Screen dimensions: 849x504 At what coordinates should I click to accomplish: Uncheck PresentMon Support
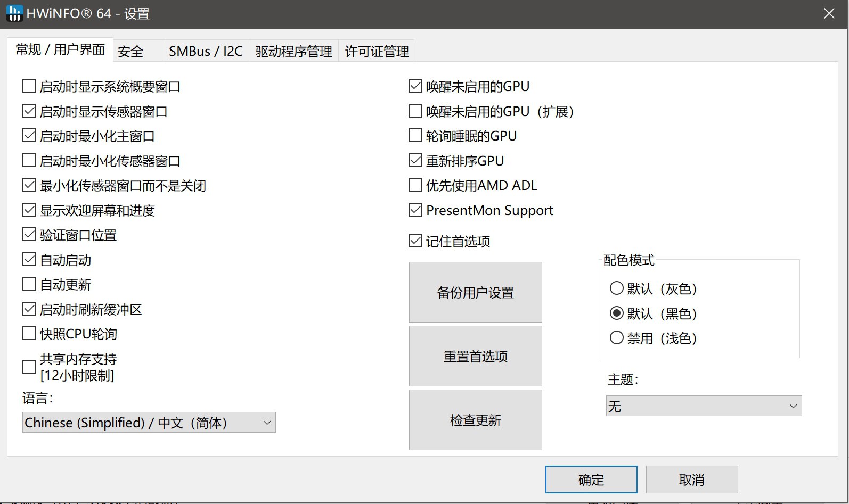[x=415, y=210]
